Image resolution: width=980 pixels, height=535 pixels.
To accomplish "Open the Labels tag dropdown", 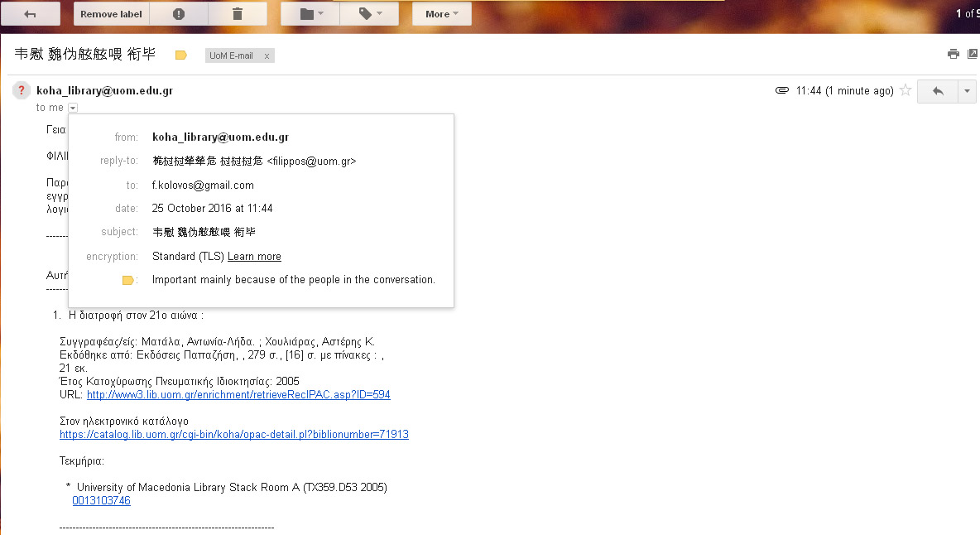I will [369, 14].
